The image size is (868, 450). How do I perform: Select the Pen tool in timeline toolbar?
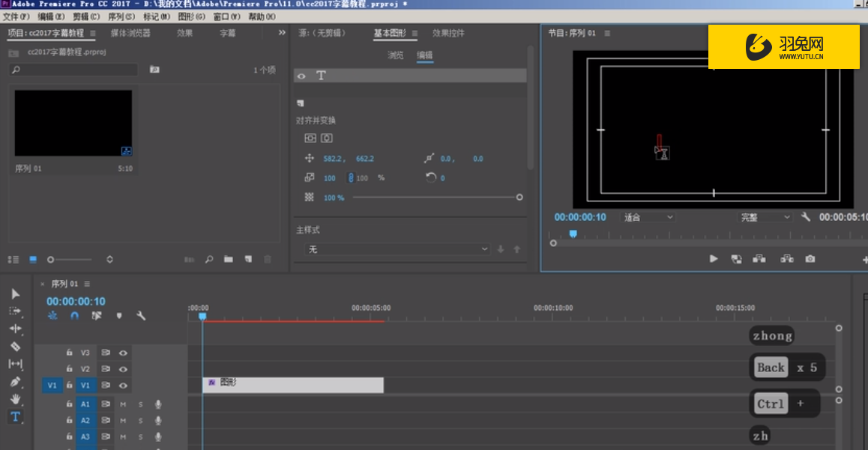(13, 382)
